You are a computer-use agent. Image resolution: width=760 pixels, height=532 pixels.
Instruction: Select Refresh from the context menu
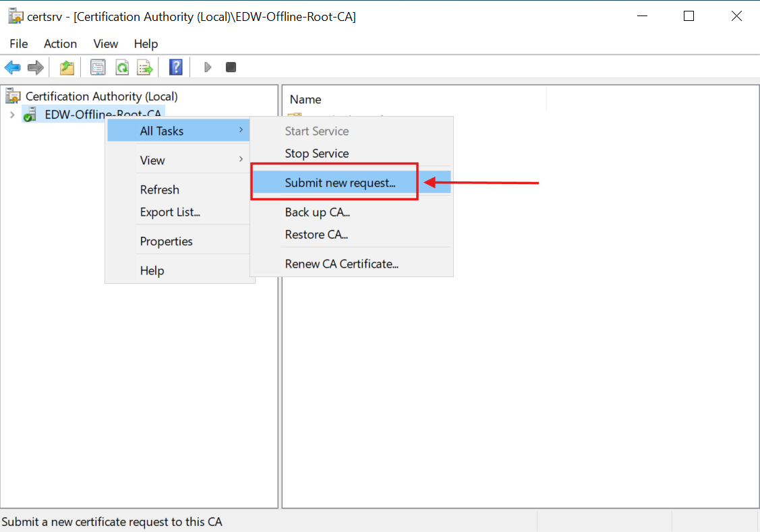[x=160, y=189]
